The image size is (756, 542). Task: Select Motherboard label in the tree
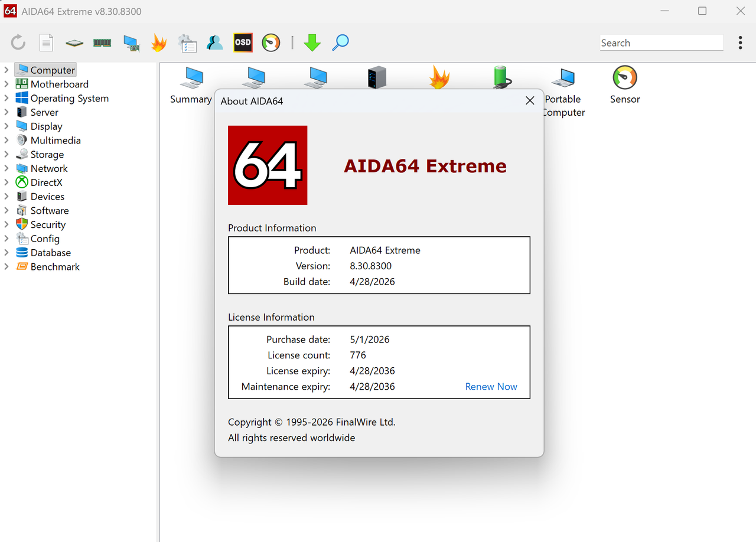click(59, 84)
